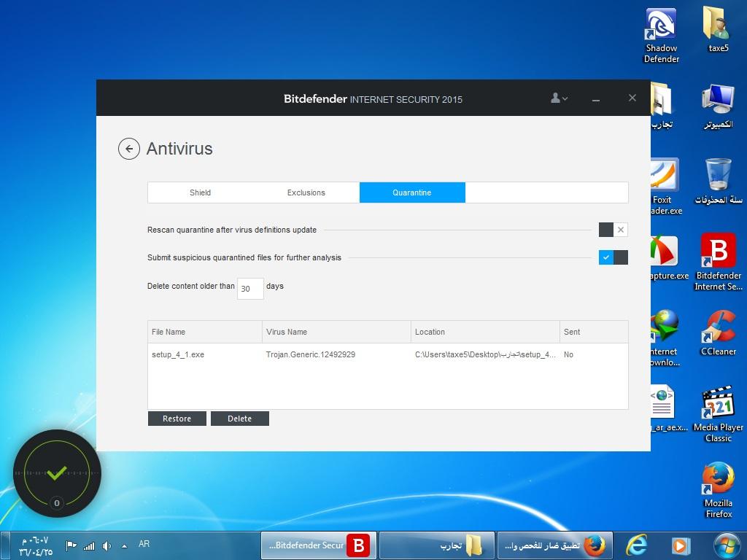
Task: Open the Windows Start menu
Action: coord(727,545)
